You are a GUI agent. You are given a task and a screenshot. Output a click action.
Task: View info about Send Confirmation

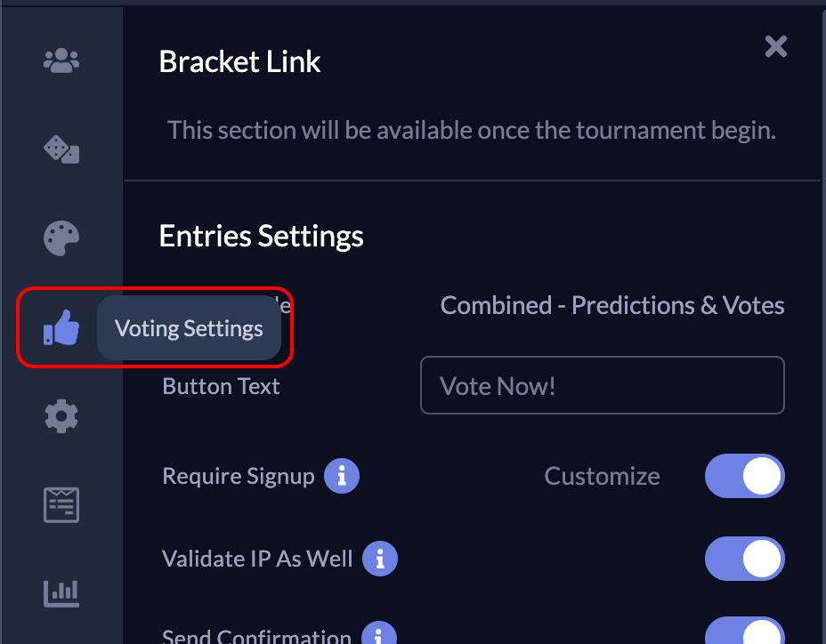378,633
